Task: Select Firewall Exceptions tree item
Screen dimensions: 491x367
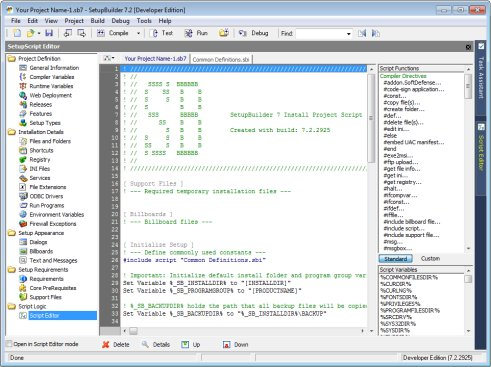Action: (53, 224)
